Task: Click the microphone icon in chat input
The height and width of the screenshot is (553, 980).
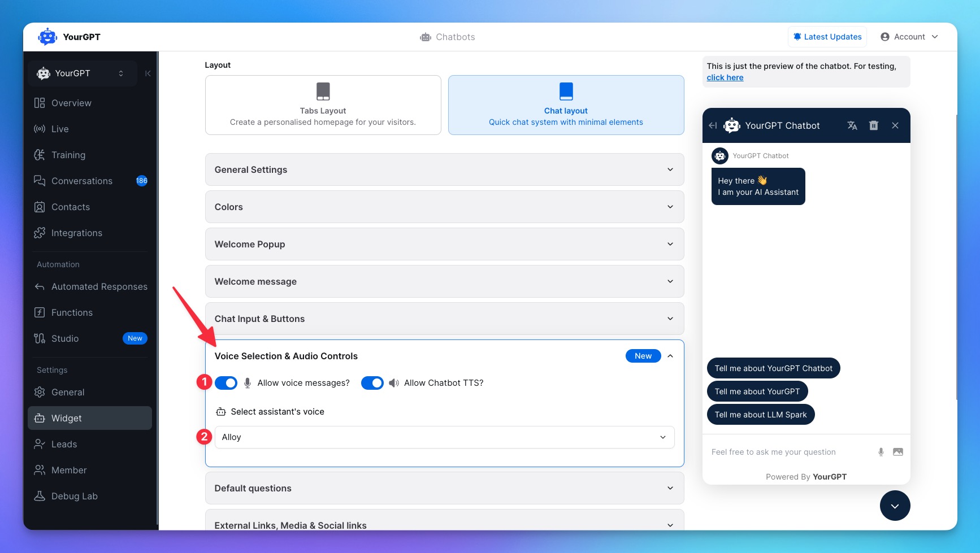Action: coord(881,452)
